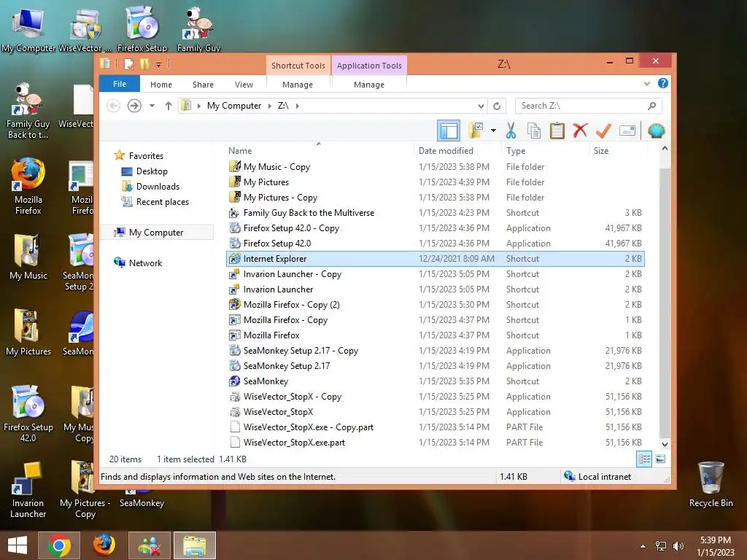Sort by the Name column header
The width and height of the screenshot is (747, 560).
(320, 150)
